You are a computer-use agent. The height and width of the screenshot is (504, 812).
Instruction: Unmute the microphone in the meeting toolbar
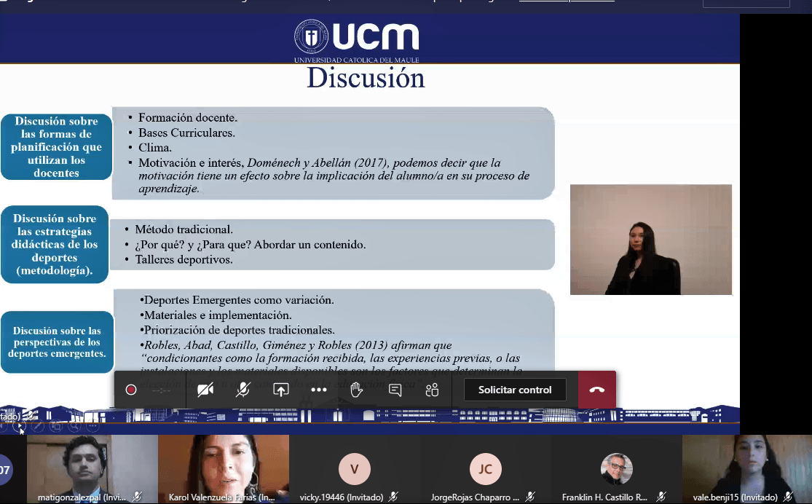243,390
